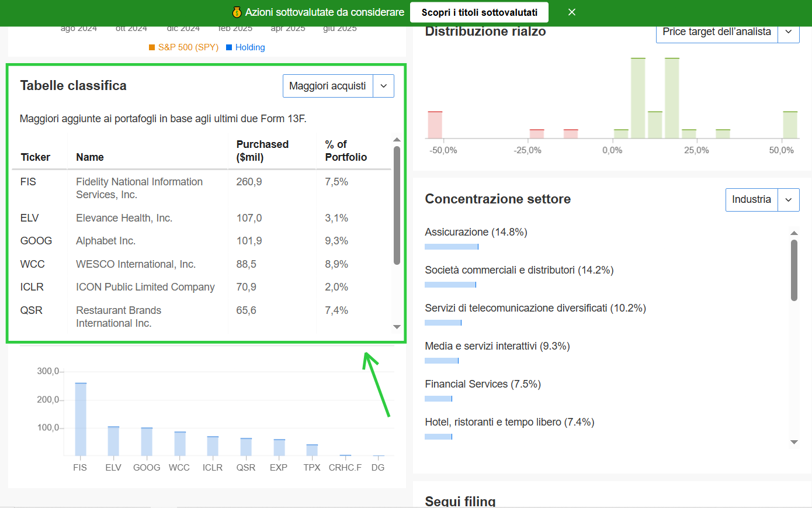The image size is (812, 508).
Task: Click the Ticker column header
Action: tap(36, 157)
